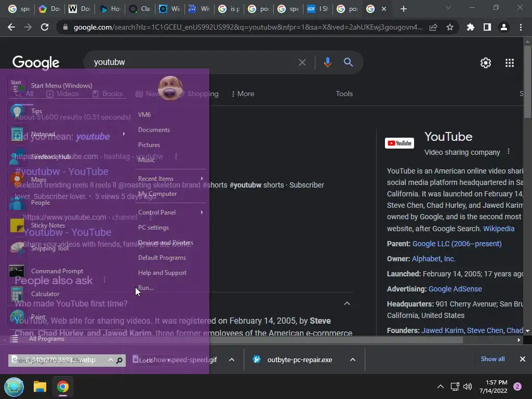Go back to the previous page in Chrome

coord(11,27)
